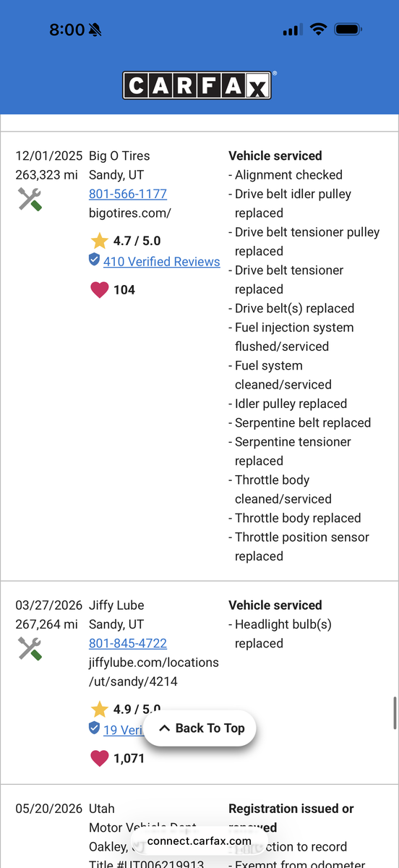
Task: Open 410 Verified Reviews link
Action: [x=161, y=262]
